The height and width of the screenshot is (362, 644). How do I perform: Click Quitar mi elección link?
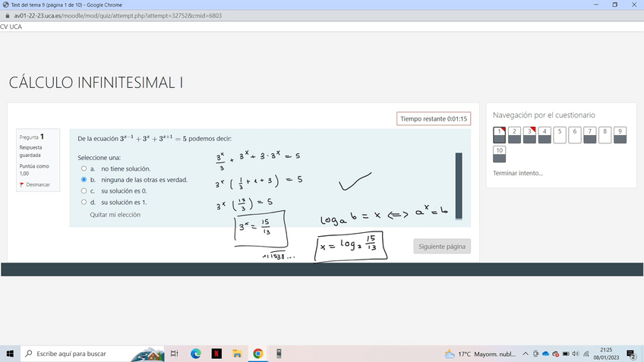(115, 215)
